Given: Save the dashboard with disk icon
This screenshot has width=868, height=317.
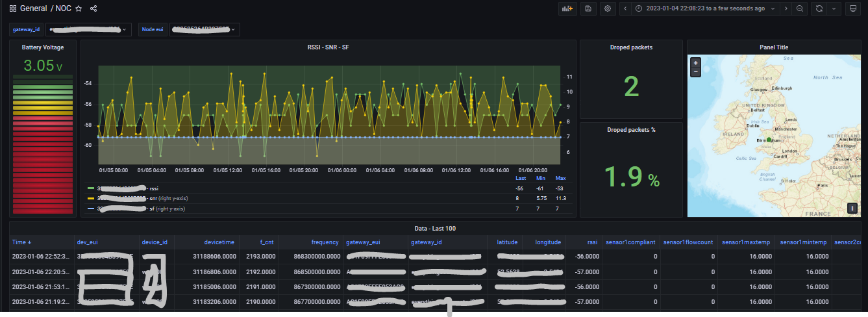Looking at the screenshot, I should click(x=588, y=8).
